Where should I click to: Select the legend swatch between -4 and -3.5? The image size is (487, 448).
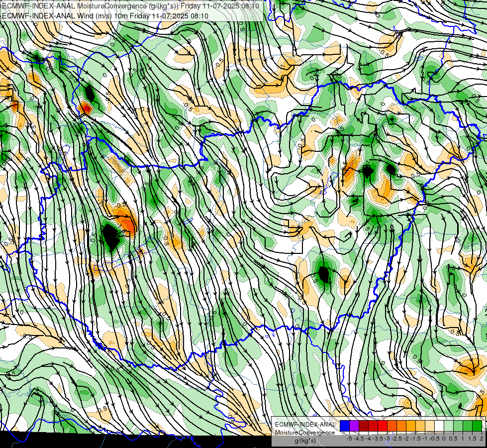(x=373, y=426)
